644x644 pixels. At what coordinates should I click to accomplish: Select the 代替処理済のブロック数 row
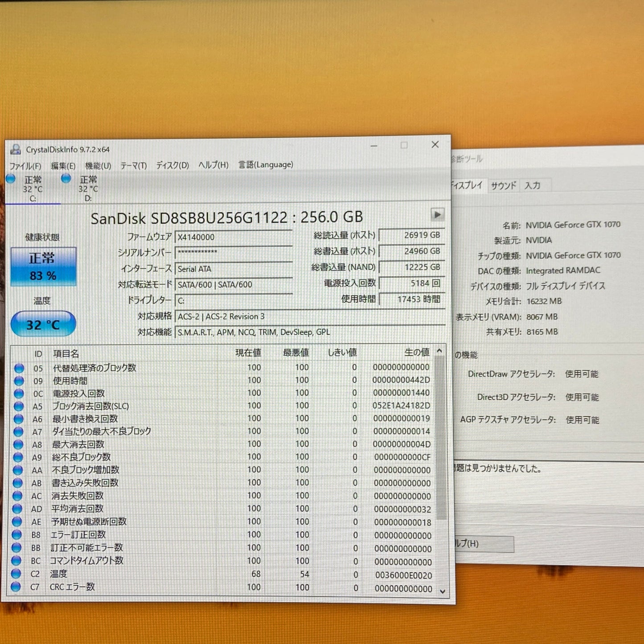[223, 368]
